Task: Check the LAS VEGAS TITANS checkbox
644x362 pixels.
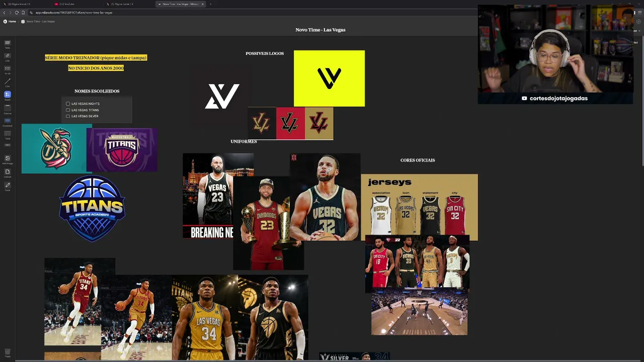Action: (68, 110)
